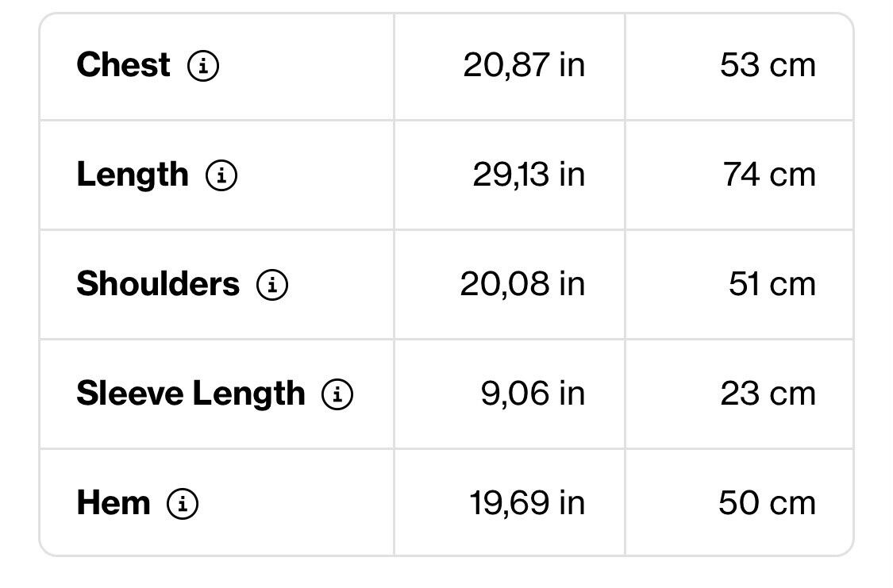The image size is (893, 588).
Task: Select the Hem label
Action: [x=114, y=503]
